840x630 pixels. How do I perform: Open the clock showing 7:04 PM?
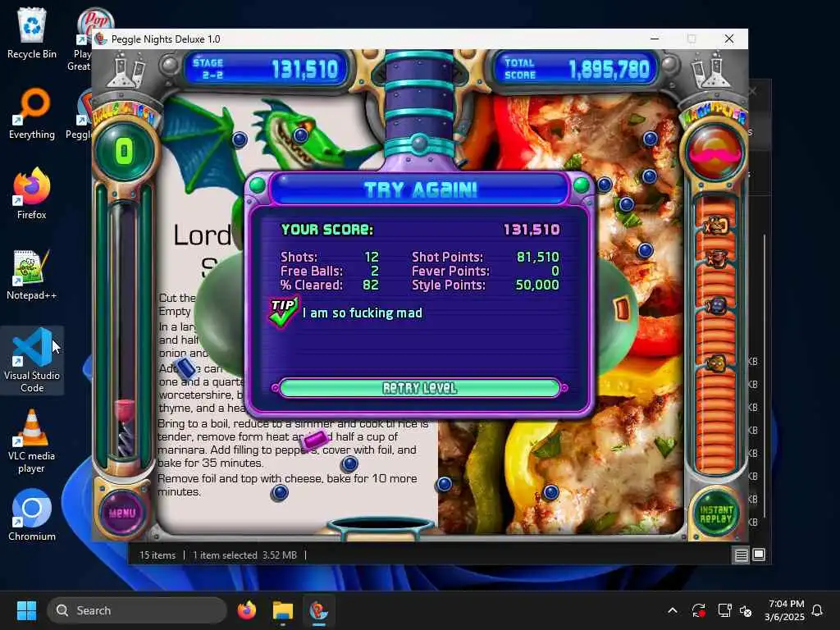785,610
